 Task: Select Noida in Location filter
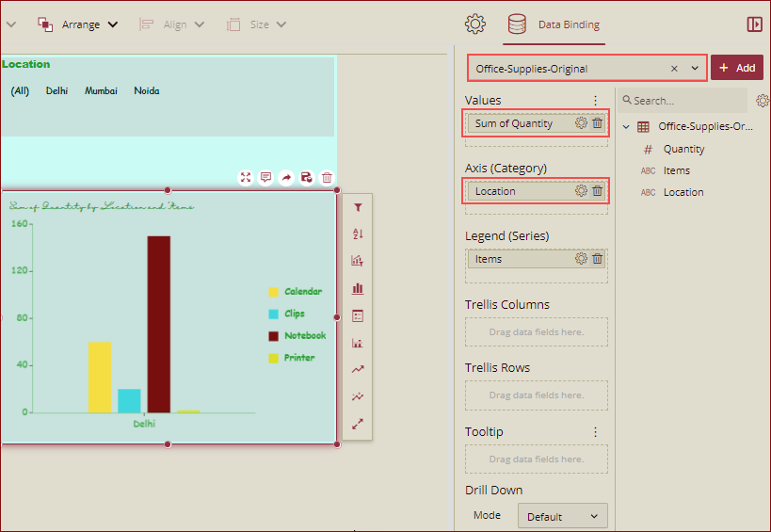pyautogui.click(x=146, y=91)
